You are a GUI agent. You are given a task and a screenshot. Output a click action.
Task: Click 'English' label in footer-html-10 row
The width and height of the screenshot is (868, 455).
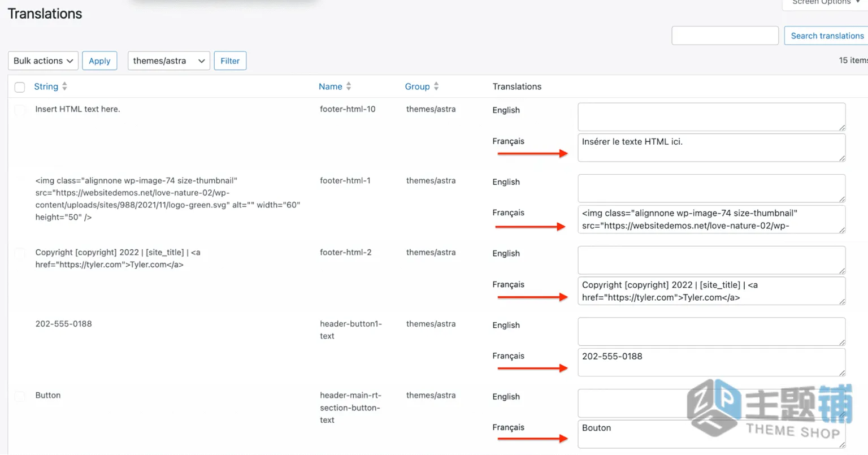pyautogui.click(x=506, y=110)
